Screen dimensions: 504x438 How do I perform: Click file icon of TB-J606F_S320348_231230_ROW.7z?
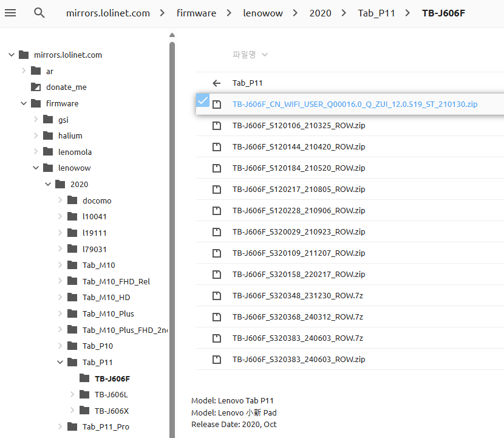point(217,295)
